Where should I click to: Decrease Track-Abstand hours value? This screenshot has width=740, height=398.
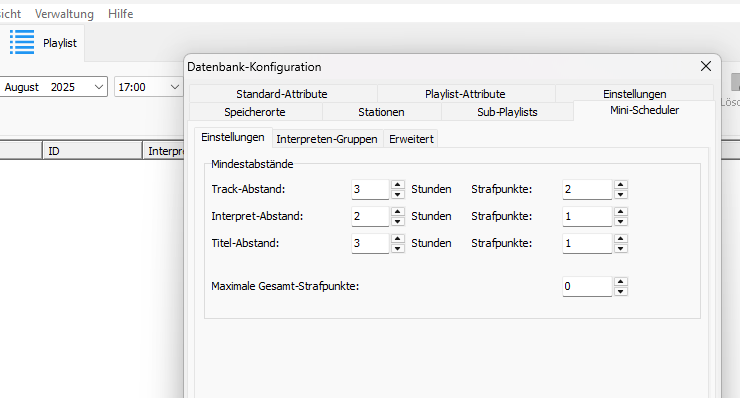click(397, 194)
